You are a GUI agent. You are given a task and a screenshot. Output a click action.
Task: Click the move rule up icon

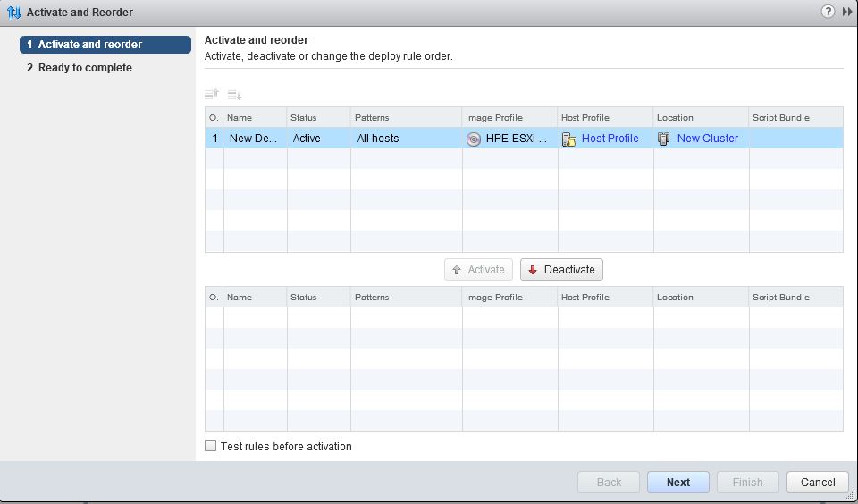(212, 94)
